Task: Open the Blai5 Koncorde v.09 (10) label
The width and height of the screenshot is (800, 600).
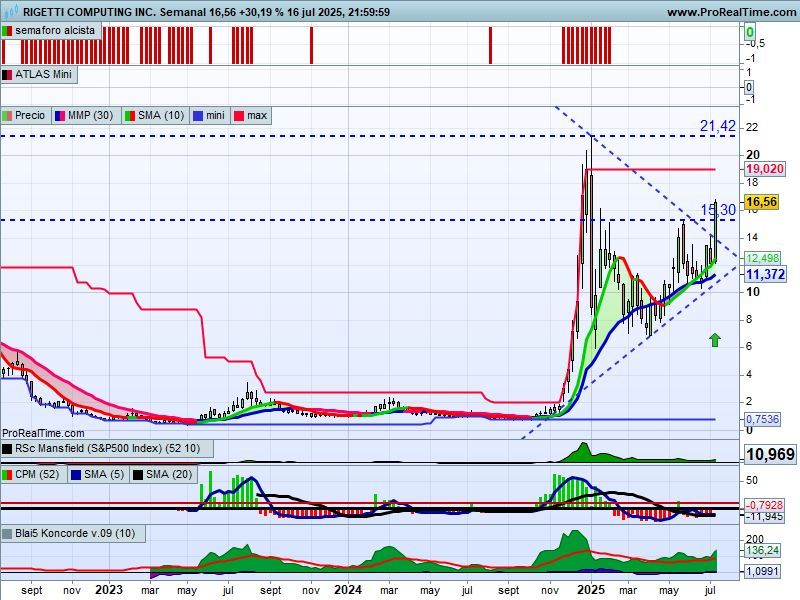Action: [x=73, y=534]
